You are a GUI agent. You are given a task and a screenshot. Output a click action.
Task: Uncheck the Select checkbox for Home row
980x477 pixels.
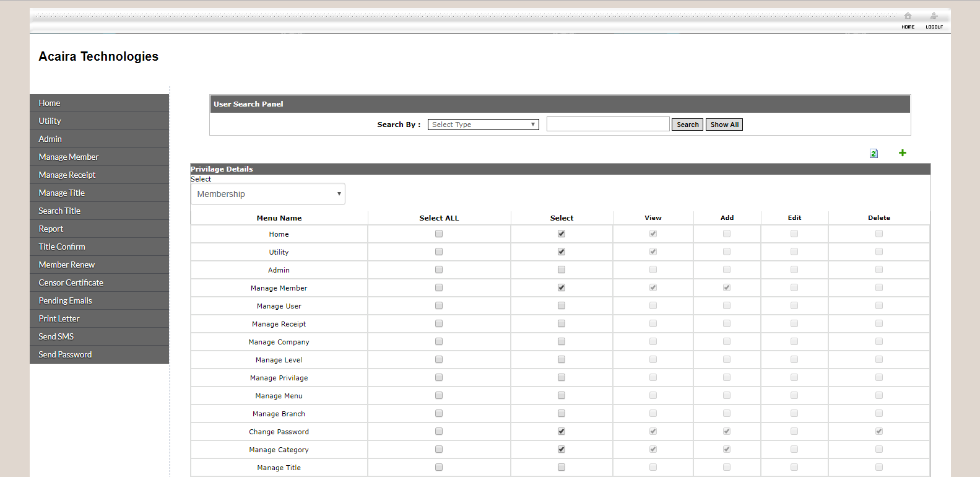click(562, 234)
